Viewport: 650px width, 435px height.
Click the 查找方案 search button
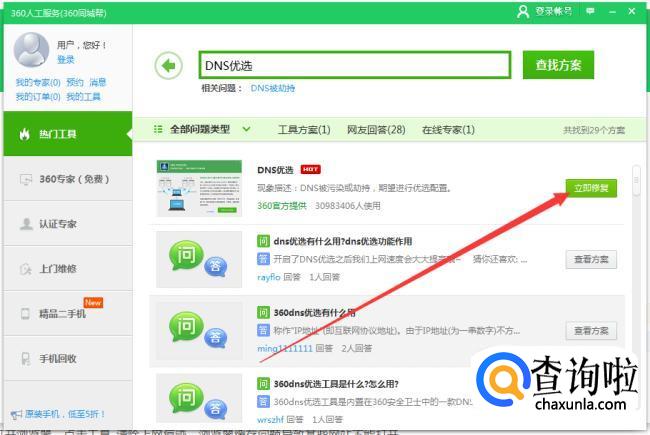point(558,65)
